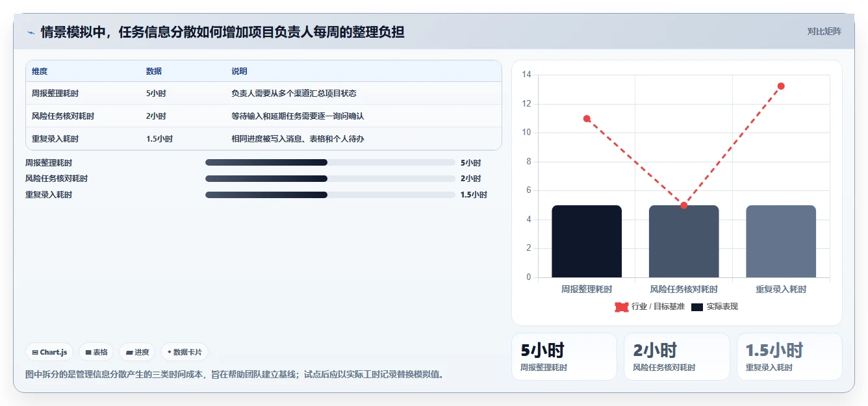Click the 5小时 progress bar value
Screen dimensions: 868x406
click(470, 162)
